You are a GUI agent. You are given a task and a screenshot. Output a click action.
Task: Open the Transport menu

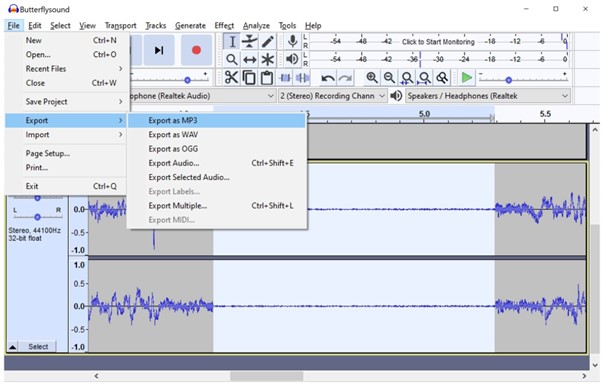(121, 26)
